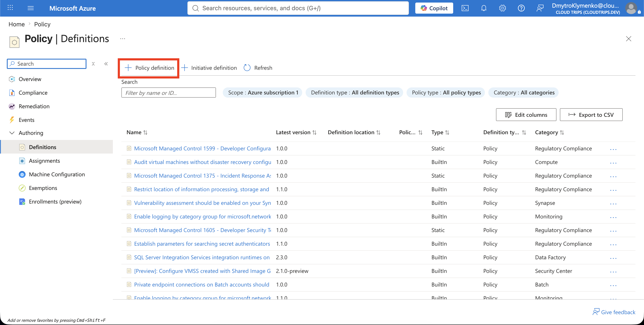Screen dimensions: 644x325
Task: Refresh the definitions list
Action: click(258, 68)
